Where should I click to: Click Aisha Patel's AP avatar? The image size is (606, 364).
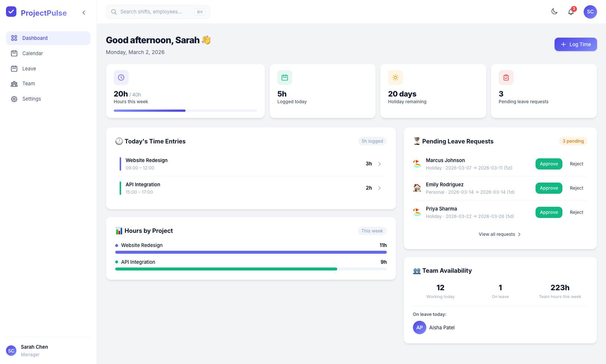[420, 327]
